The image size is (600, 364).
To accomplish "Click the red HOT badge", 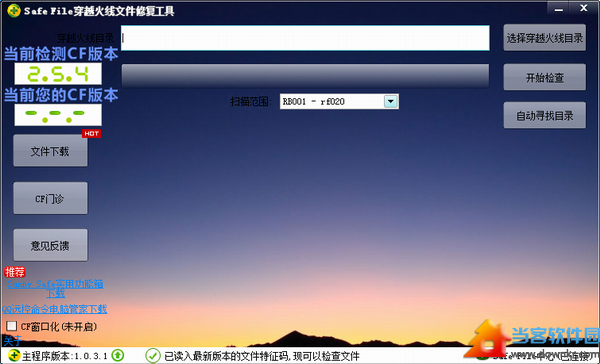I will pos(91,134).
